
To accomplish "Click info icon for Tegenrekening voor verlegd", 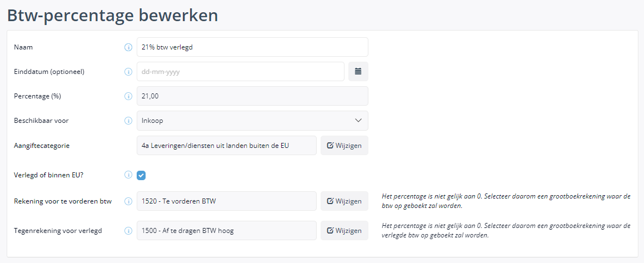I will pos(128,231).
